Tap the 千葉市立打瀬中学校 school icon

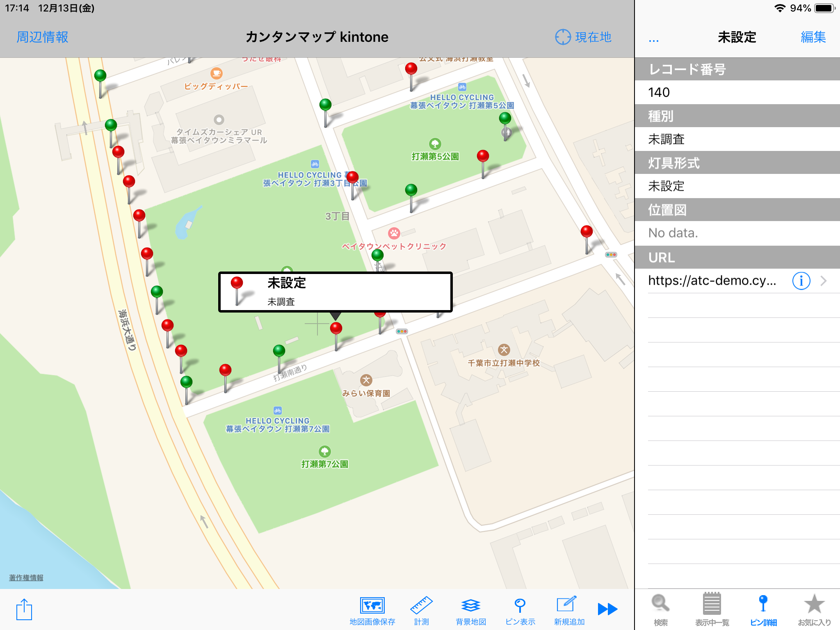tap(504, 350)
